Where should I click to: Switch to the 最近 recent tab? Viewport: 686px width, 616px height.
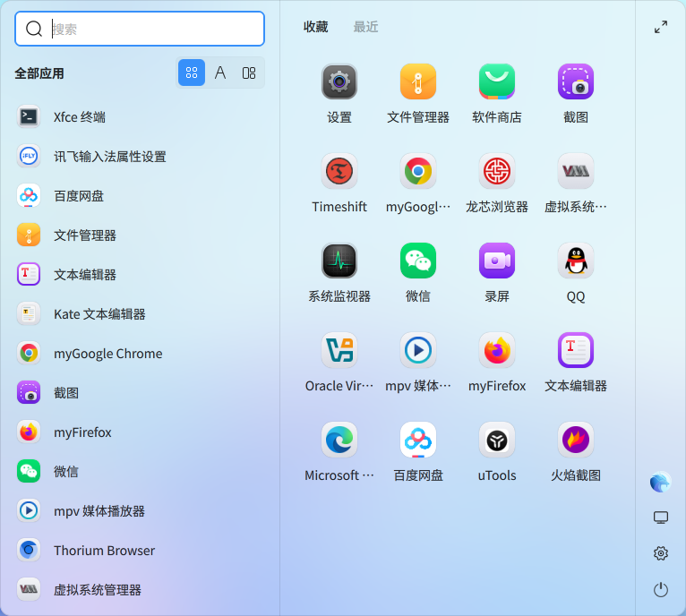point(365,27)
